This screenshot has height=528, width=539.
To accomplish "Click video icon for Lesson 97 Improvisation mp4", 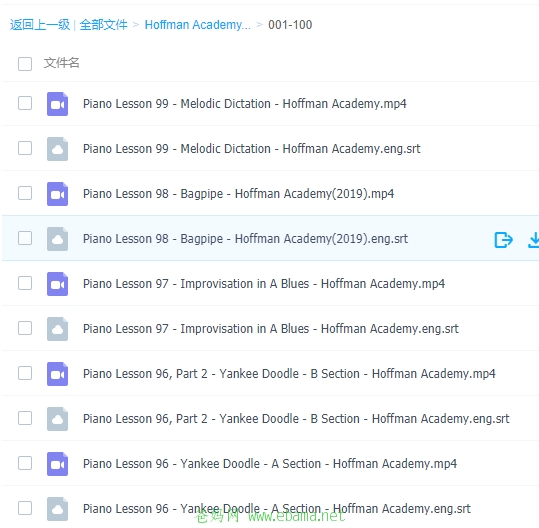I will pos(57,284).
